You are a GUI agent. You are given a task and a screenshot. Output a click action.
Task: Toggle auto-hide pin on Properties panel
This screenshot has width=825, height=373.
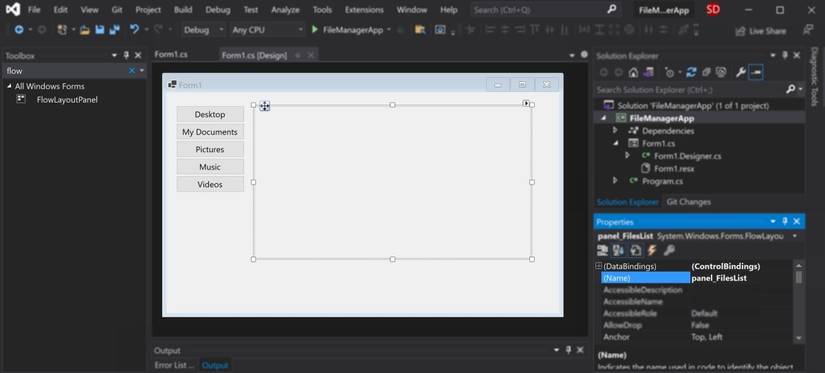tap(784, 221)
